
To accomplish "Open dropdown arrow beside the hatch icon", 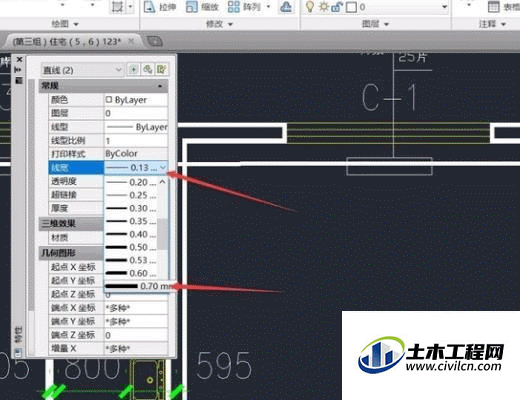I will [130, 7].
